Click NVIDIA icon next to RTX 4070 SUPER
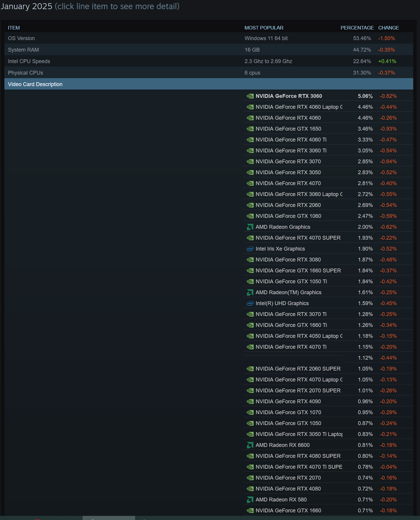 [250, 238]
